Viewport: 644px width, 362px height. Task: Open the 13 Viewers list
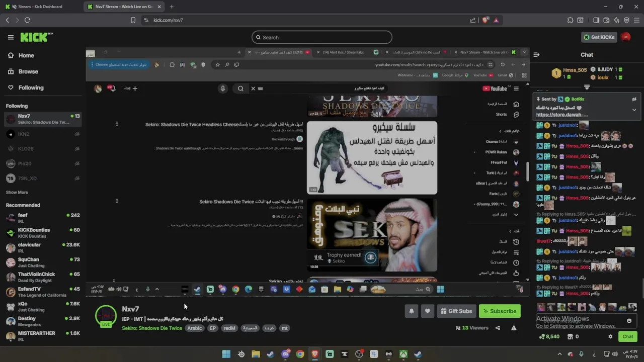click(472, 328)
